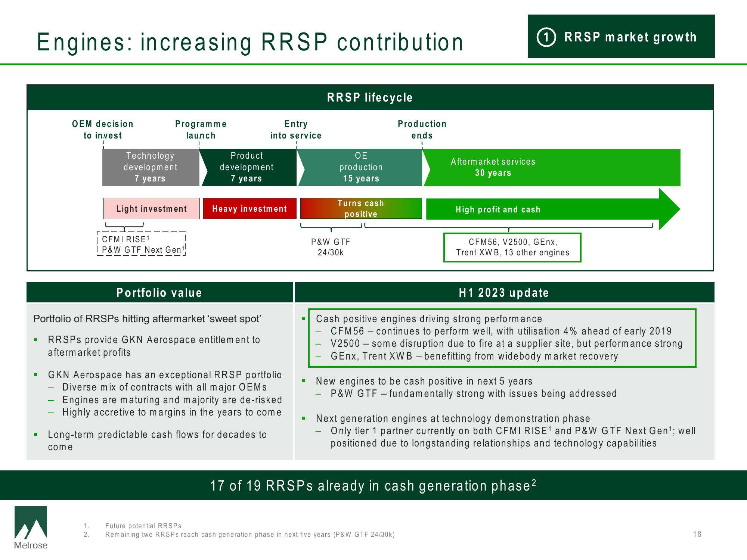Click 'GKN Aerospace has an exceptional RRSP portfolio'
This screenshot has width=747, height=560.
[x=165, y=375]
